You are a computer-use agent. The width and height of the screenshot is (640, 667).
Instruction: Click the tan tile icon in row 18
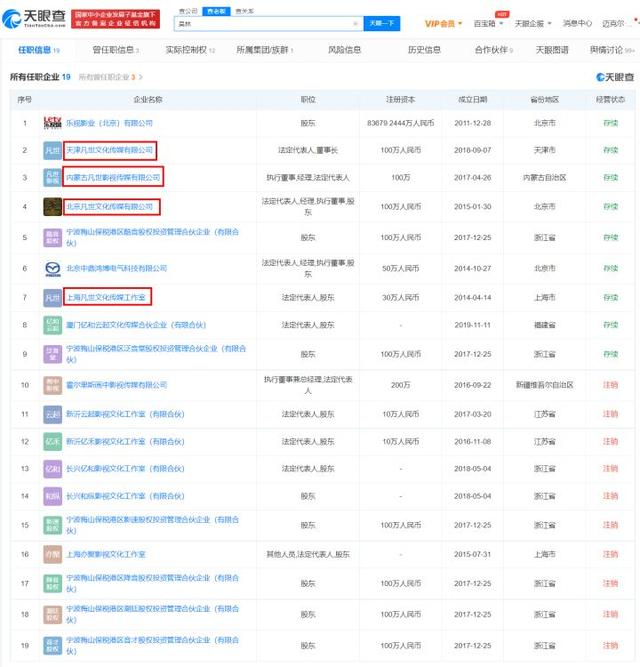point(52,614)
